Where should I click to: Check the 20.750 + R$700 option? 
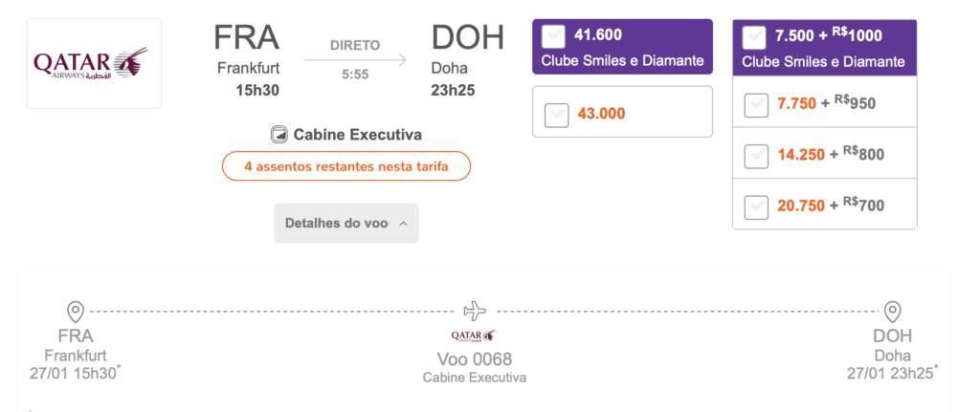(x=756, y=207)
